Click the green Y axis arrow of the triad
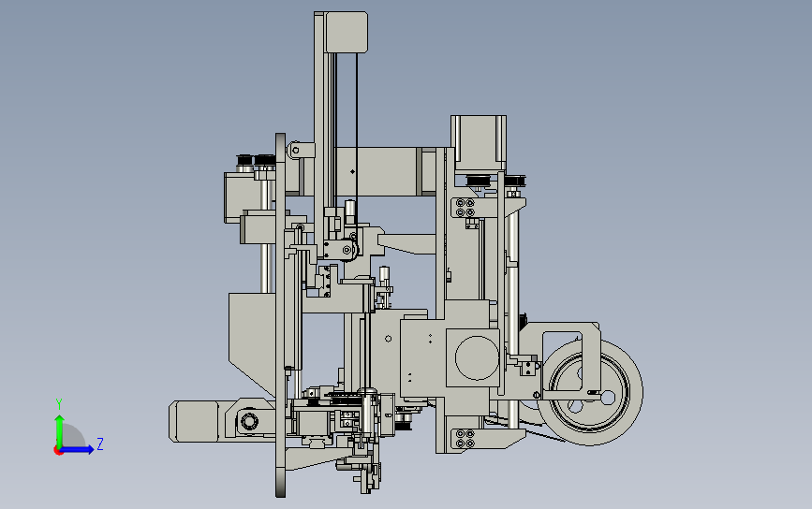This screenshot has width=812, height=509. pos(60,431)
